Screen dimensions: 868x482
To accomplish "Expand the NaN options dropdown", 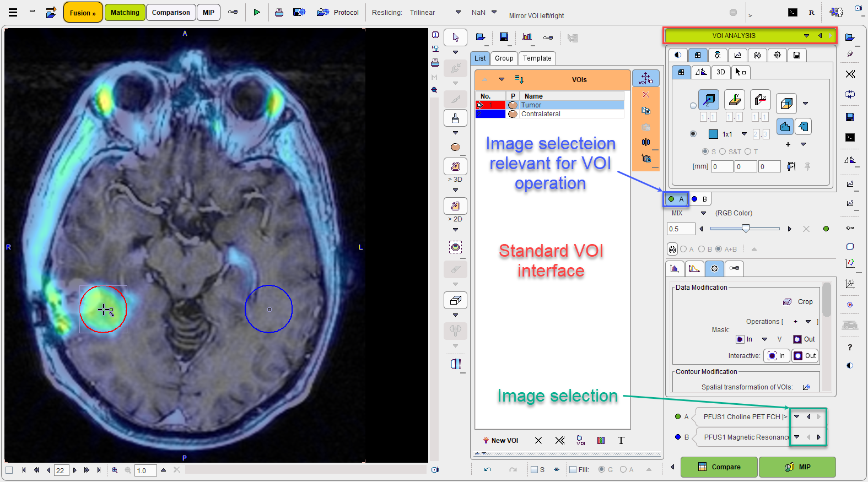I will (x=494, y=12).
